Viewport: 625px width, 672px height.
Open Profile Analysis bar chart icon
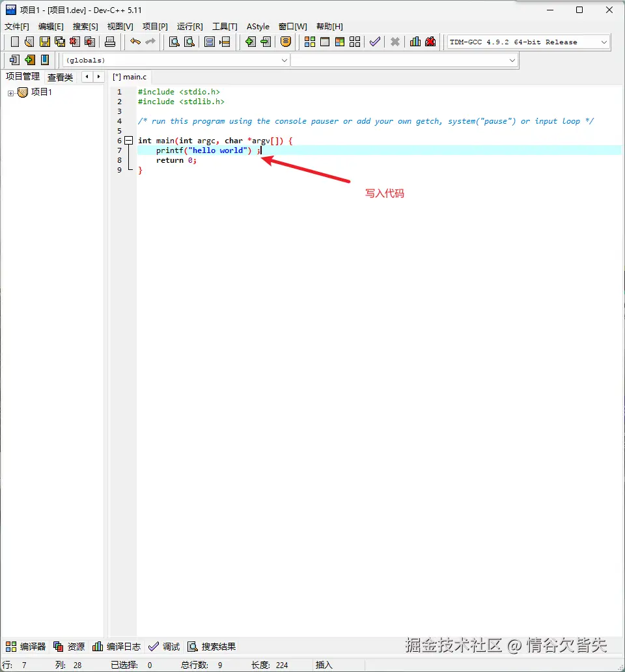click(x=415, y=42)
